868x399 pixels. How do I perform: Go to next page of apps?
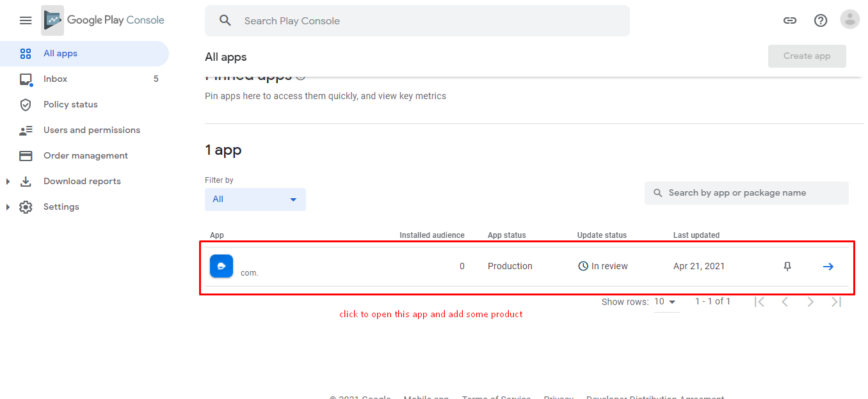pyautogui.click(x=810, y=302)
